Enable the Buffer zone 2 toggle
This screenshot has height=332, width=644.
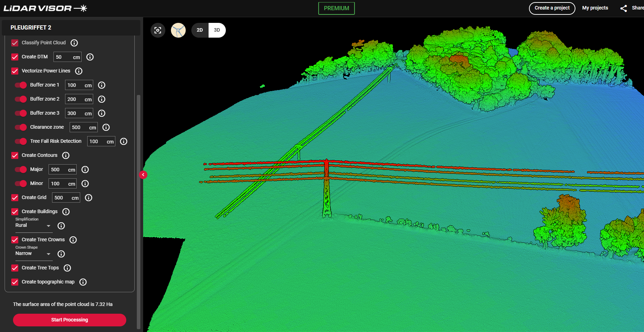click(21, 99)
